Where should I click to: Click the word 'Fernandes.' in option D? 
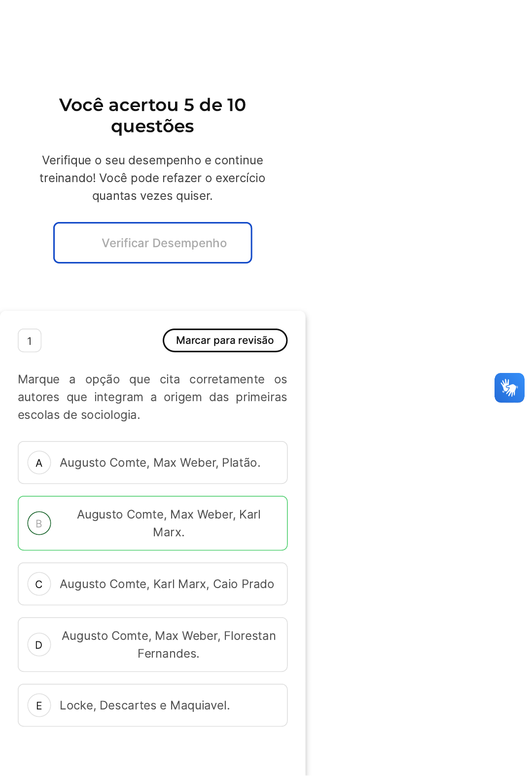coord(168,654)
